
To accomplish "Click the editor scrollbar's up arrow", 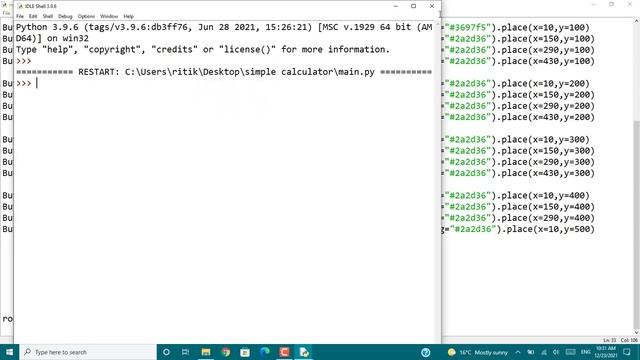I will (636, 21).
